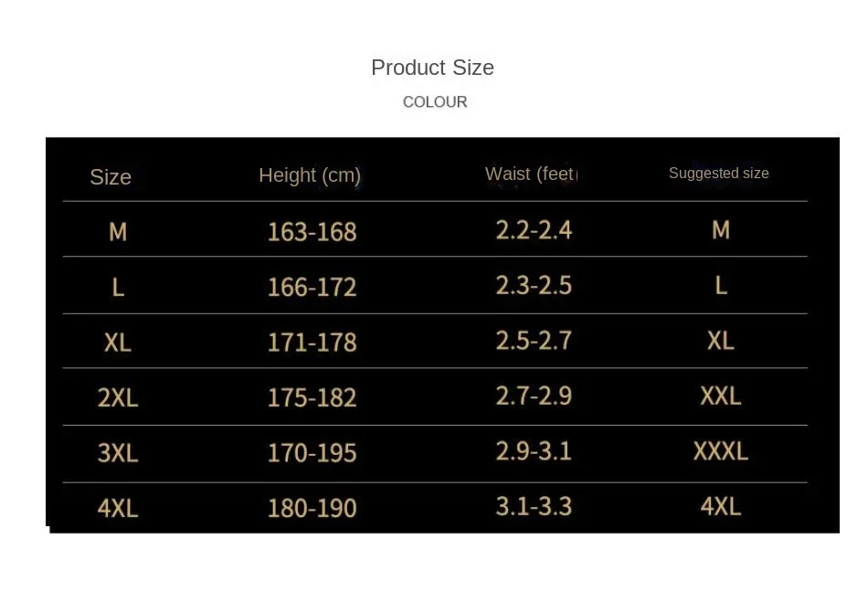Click suggested size XXXL
The width and height of the screenshot is (868, 592).
(x=720, y=450)
